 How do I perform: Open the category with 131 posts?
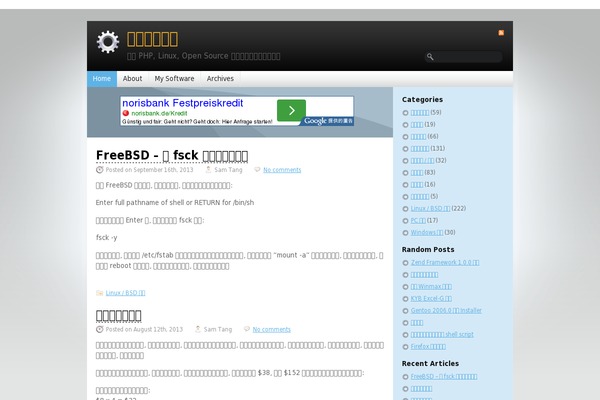click(x=419, y=149)
